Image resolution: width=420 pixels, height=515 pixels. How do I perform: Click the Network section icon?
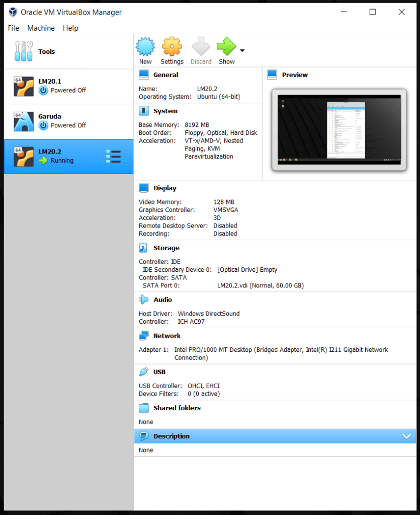click(x=144, y=336)
